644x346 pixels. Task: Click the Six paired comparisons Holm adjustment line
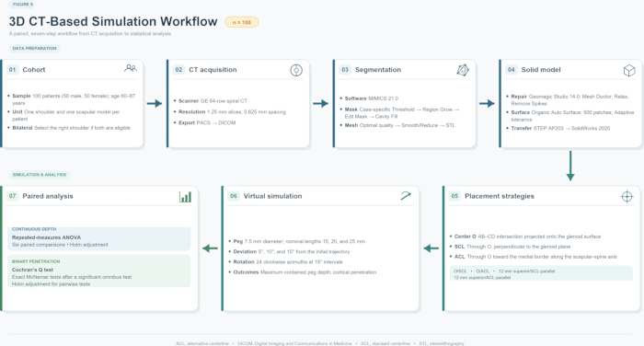click(60, 245)
